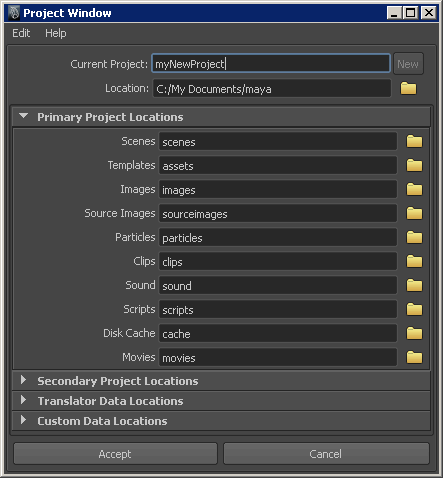The height and width of the screenshot is (478, 443).
Task: Open folder browser for Movies path
Action: click(x=414, y=357)
